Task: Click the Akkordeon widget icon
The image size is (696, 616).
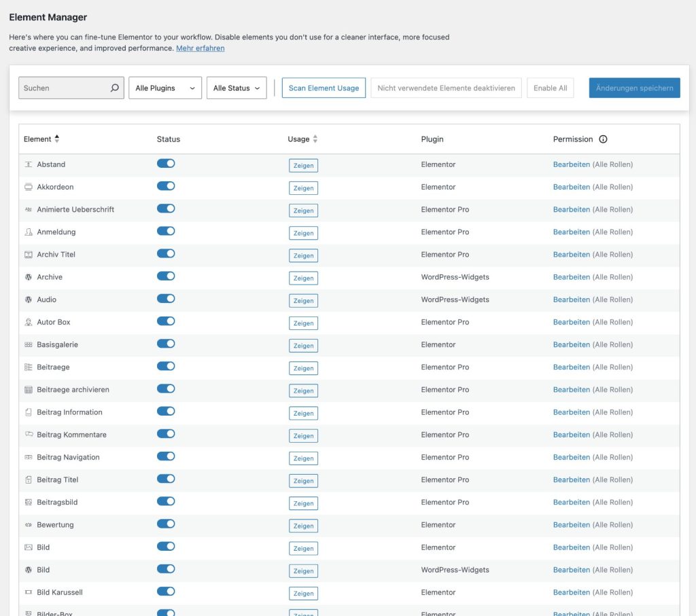Action: pos(29,187)
